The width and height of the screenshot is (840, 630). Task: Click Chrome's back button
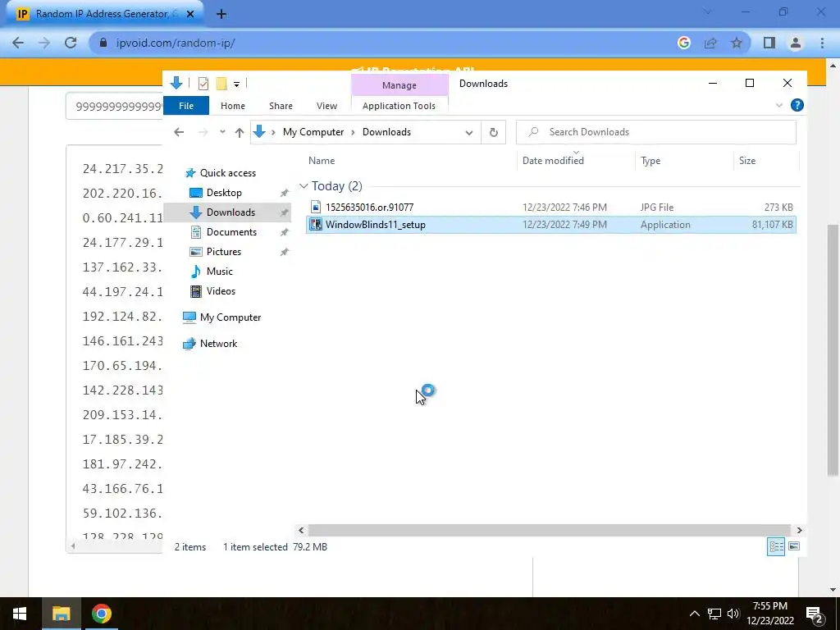click(x=18, y=43)
